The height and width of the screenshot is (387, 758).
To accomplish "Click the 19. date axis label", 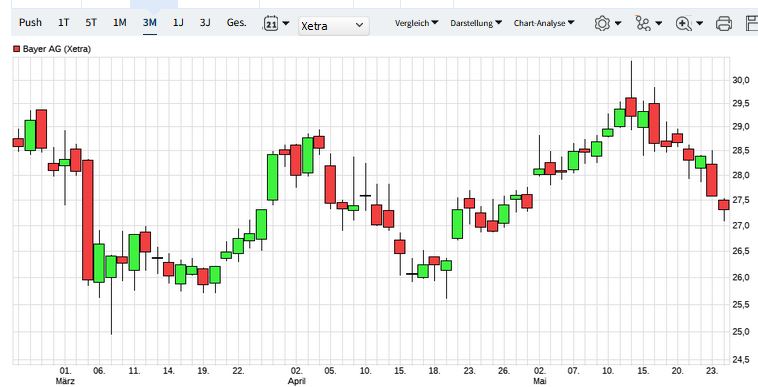I will (204, 371).
